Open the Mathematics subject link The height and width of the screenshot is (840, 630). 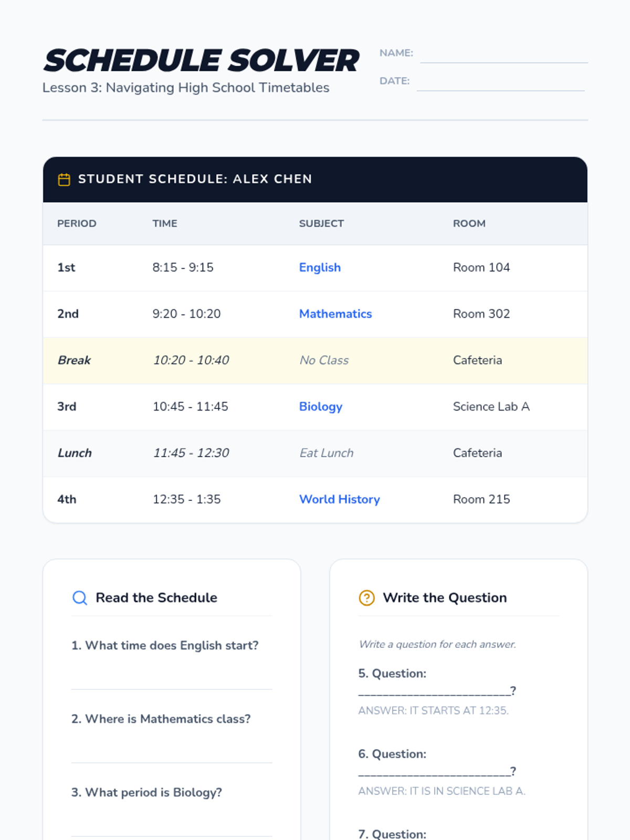pyautogui.click(x=335, y=314)
